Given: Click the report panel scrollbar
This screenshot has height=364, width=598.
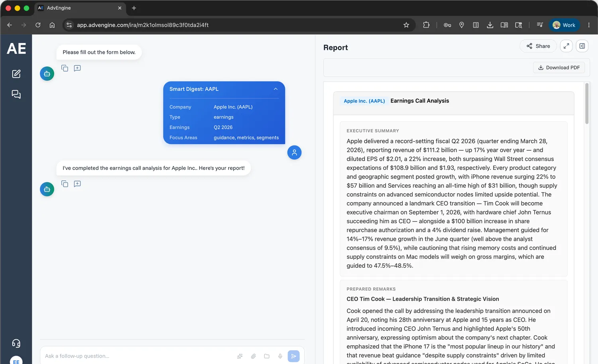Looking at the screenshot, I should [587, 104].
